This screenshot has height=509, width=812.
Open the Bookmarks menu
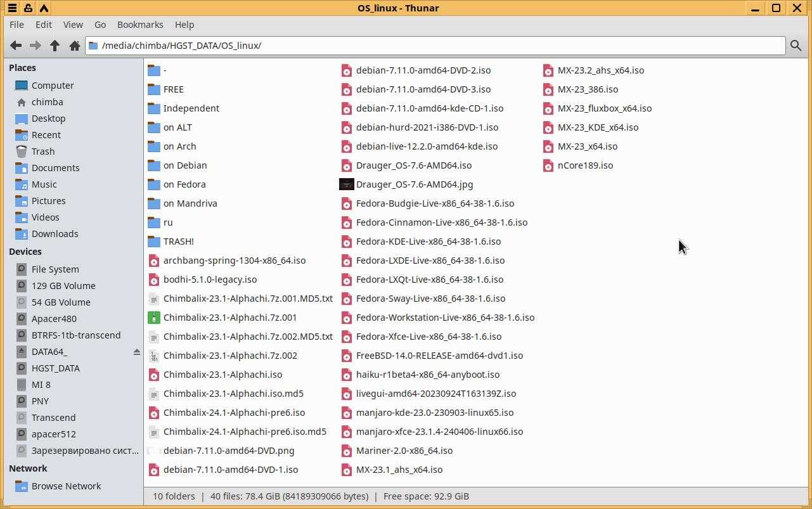click(140, 25)
